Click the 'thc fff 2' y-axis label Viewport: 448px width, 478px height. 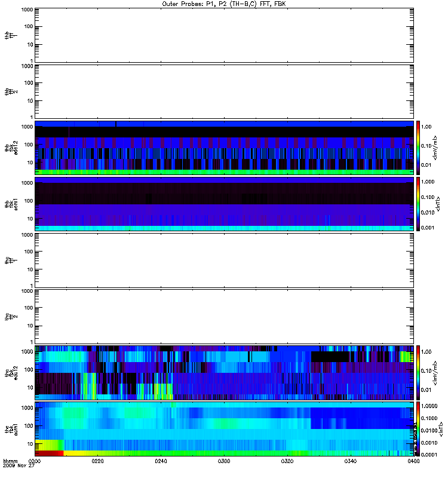(11, 317)
